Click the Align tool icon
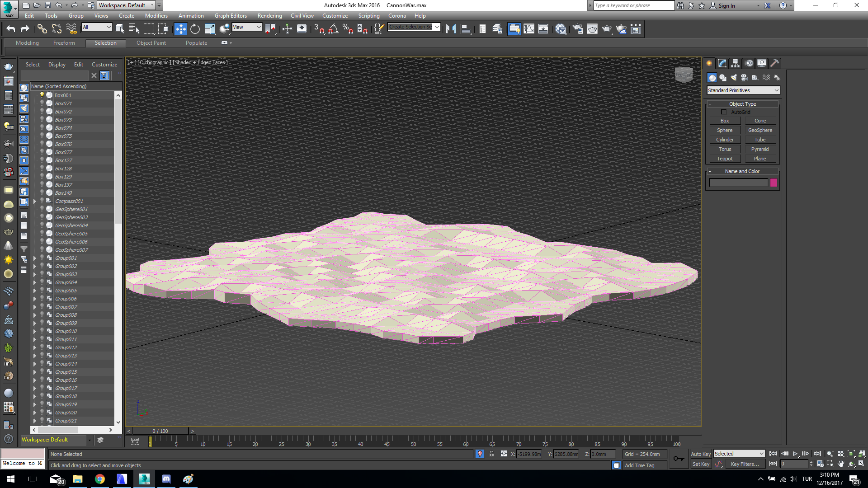Screen dimensions: 868x488 pos(466,29)
